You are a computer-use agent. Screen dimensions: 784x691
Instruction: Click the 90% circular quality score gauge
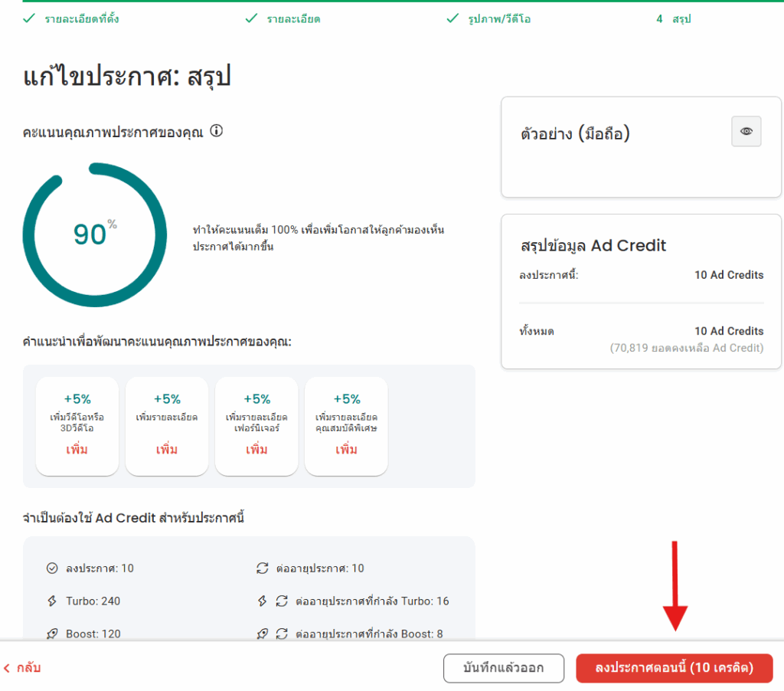pos(94,234)
